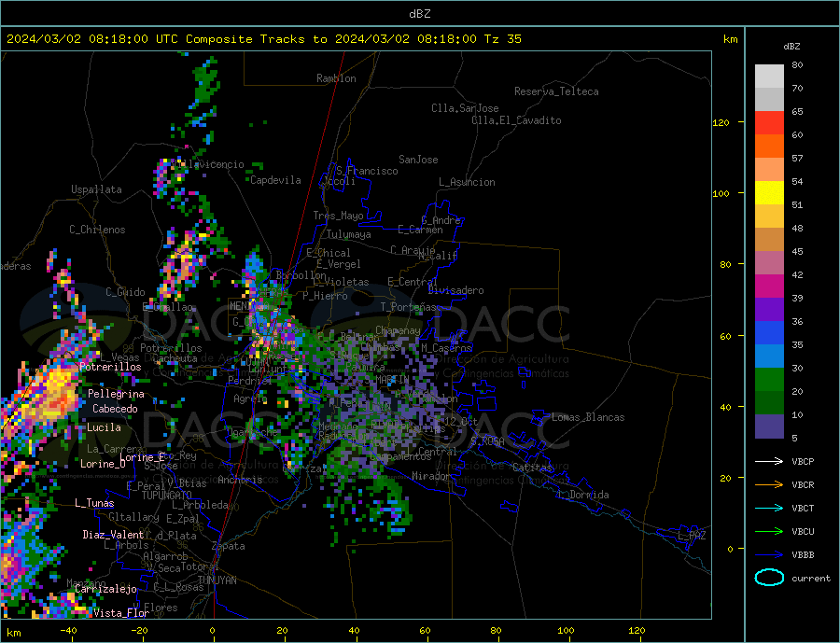Pick the light blue swatch below the 35 label

[769, 356]
